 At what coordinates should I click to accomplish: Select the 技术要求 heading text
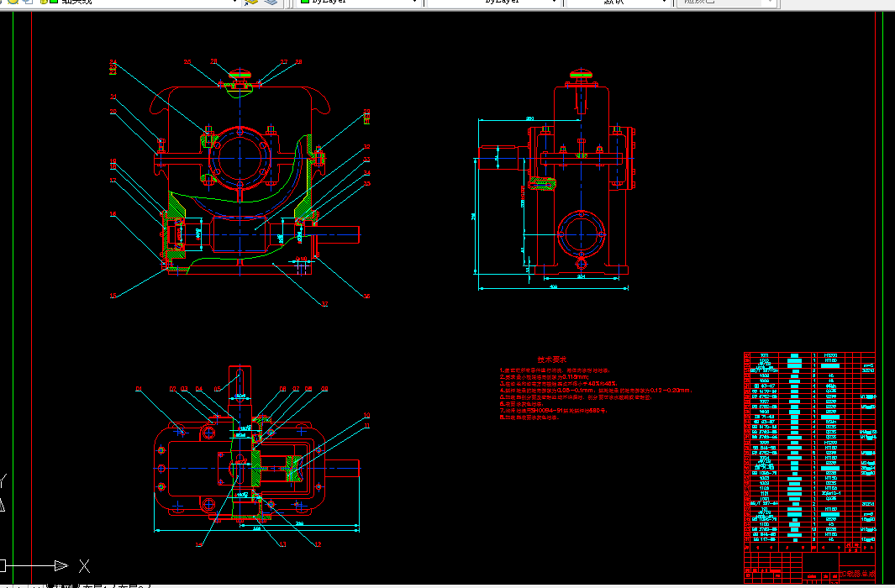tap(551, 360)
